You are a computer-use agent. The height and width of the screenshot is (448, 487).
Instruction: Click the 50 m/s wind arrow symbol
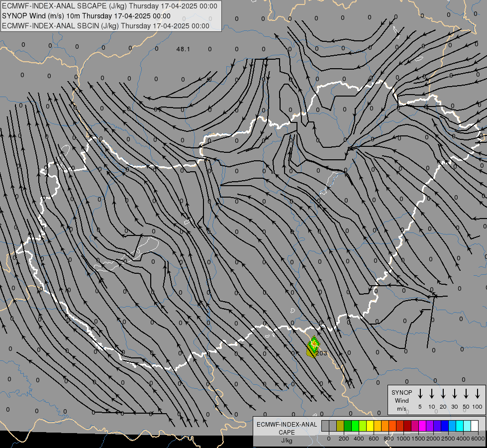click(466, 394)
